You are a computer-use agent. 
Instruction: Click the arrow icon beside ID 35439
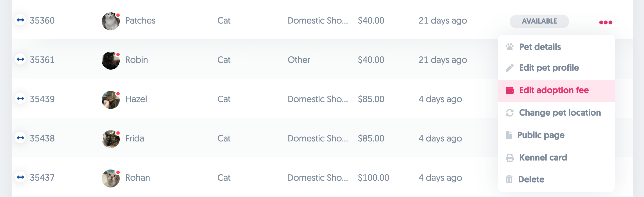pos(21,99)
